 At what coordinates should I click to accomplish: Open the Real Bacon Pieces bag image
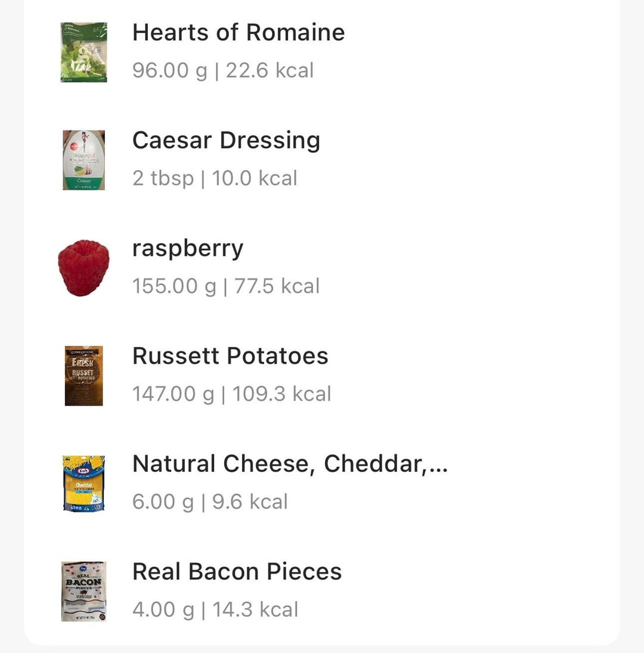[x=83, y=592]
